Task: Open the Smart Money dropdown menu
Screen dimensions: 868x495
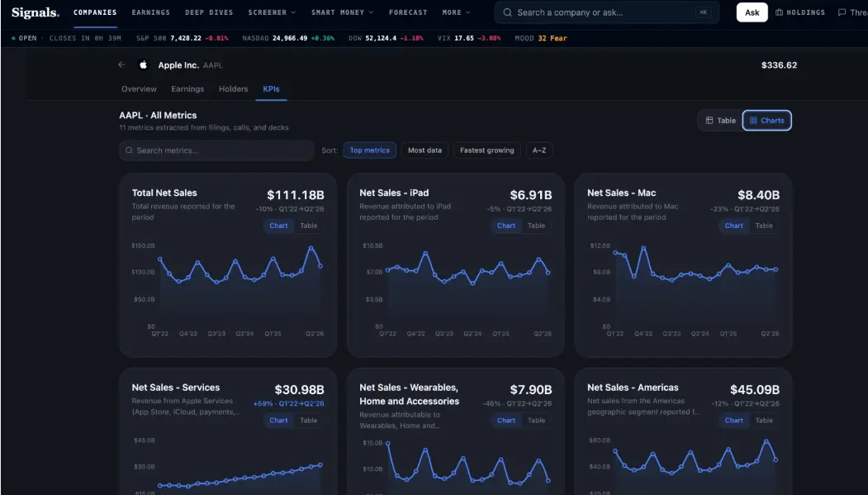Action: (x=342, y=12)
